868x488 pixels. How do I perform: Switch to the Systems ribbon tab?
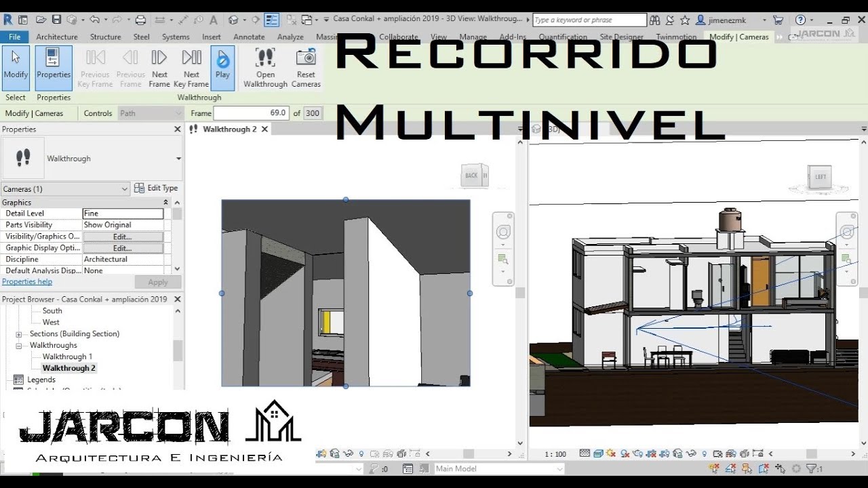coord(176,37)
